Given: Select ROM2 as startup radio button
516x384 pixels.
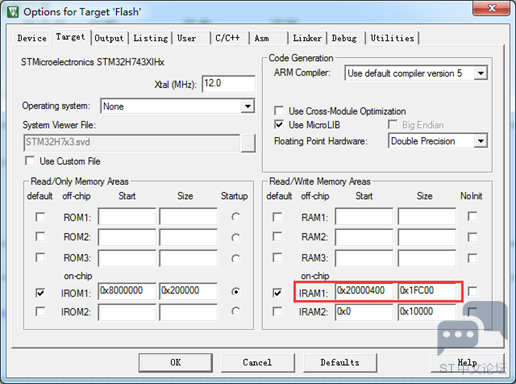Looking at the screenshot, I should point(236,237).
